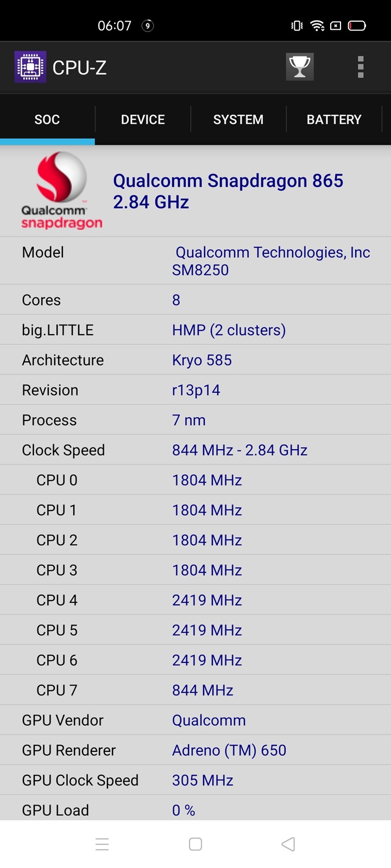The image size is (391, 868).
Task: Tap the CPU-Z app logo icon
Action: pos(30,67)
